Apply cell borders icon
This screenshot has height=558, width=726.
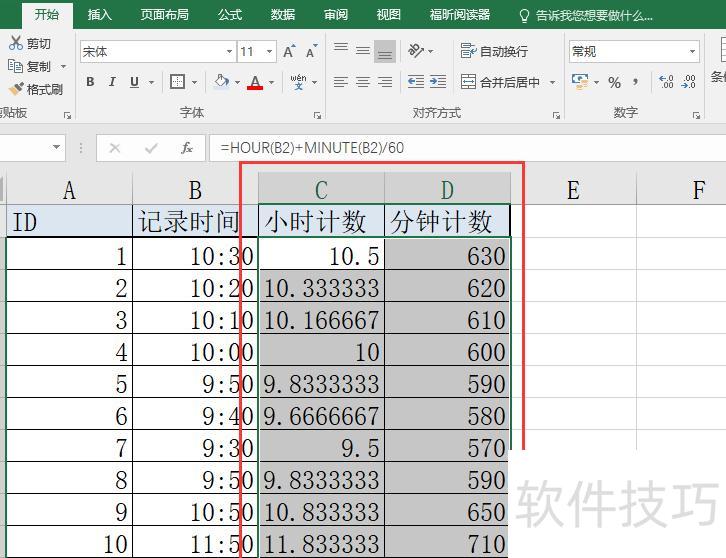177,82
